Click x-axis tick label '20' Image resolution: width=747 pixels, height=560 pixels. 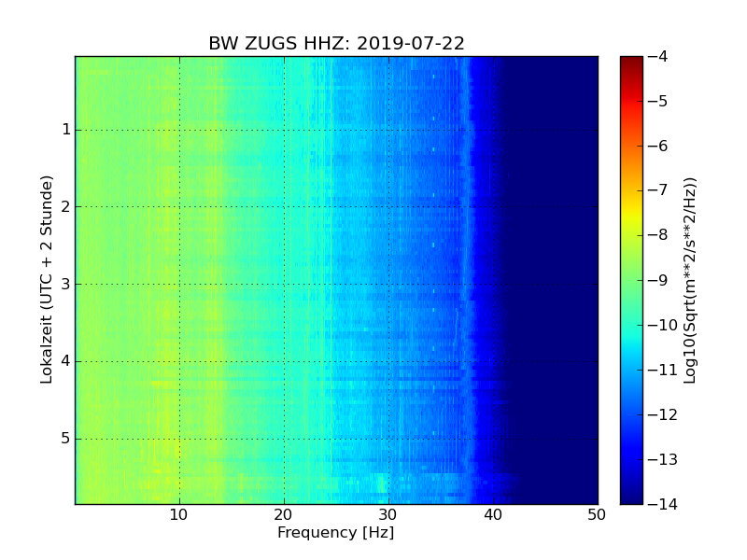[x=284, y=515]
